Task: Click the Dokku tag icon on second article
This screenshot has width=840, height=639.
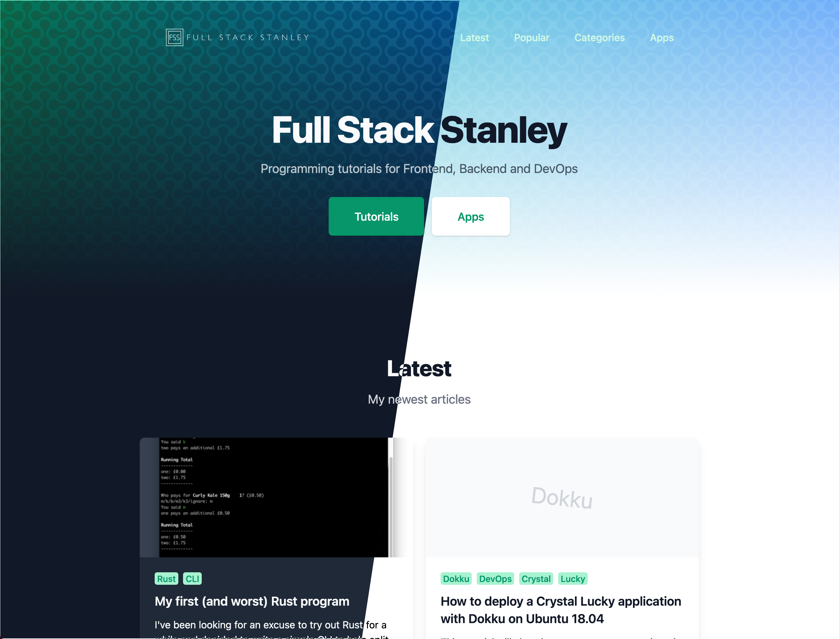Action: coord(456,579)
